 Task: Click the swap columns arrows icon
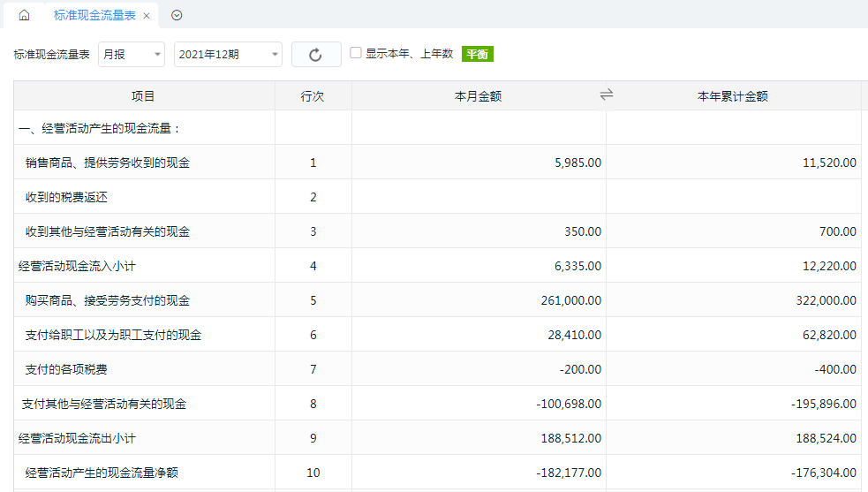pos(607,95)
